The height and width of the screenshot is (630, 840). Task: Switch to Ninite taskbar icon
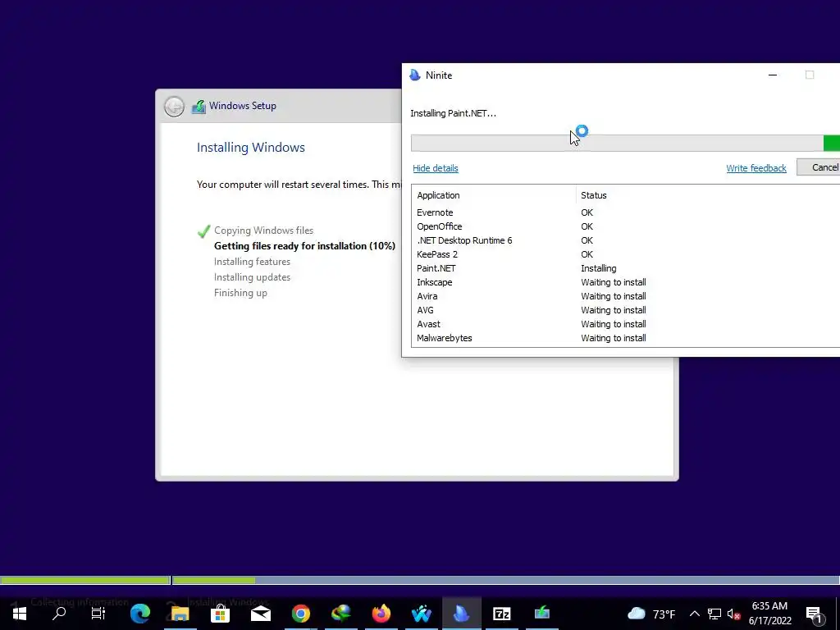pyautogui.click(x=461, y=614)
